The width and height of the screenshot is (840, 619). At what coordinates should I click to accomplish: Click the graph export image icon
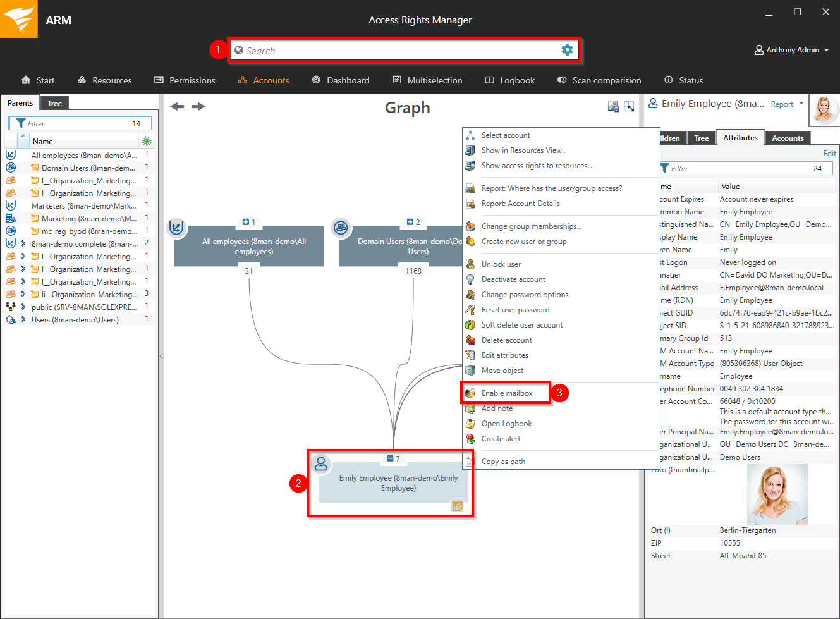pyautogui.click(x=613, y=107)
